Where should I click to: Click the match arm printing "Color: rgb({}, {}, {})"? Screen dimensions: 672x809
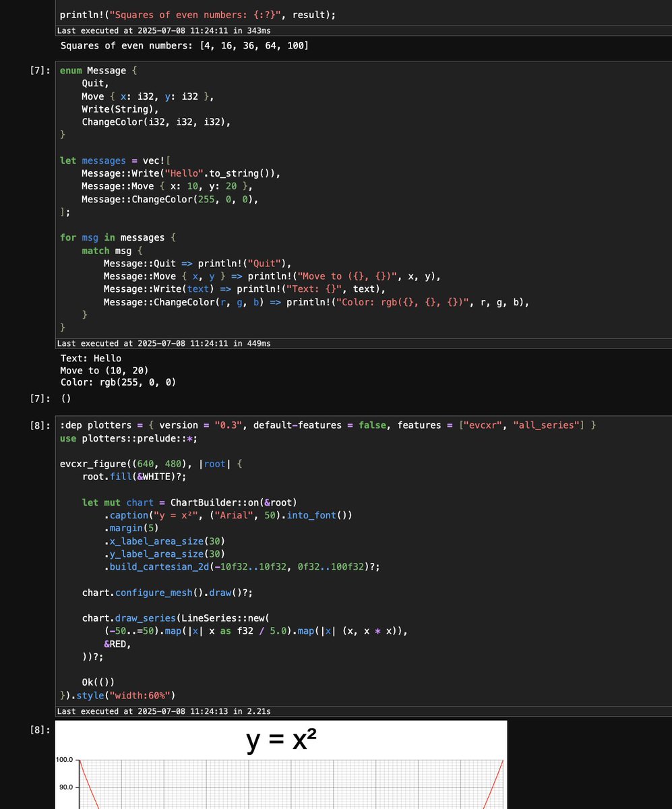[316, 302]
